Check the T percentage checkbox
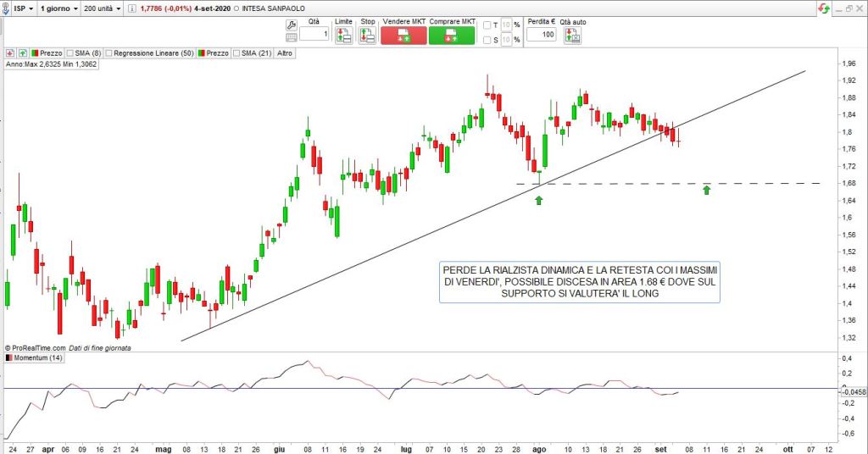868x454 pixels. 487,25
